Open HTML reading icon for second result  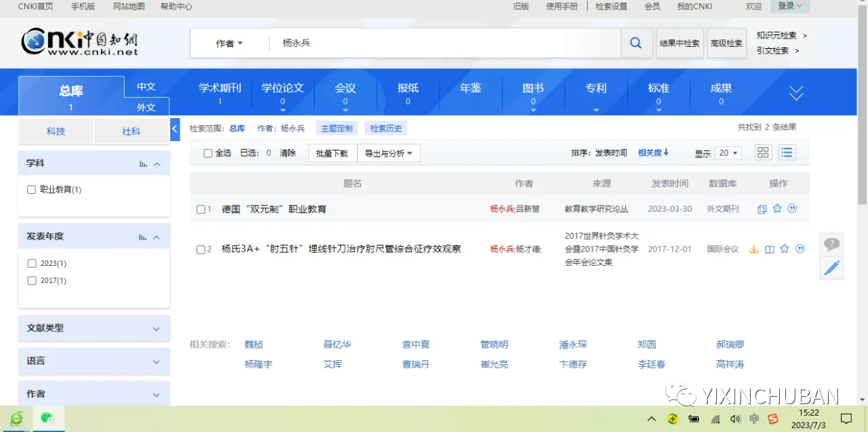click(769, 249)
